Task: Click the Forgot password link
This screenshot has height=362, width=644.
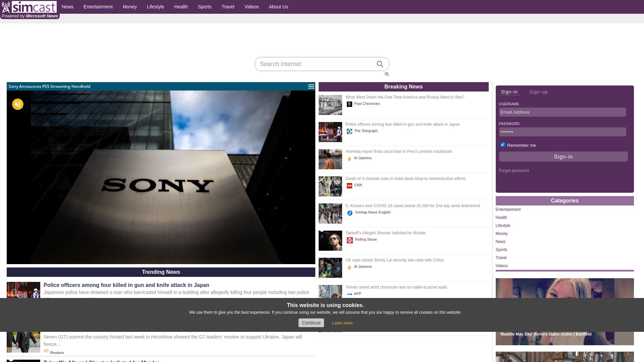Action: pyautogui.click(x=514, y=171)
